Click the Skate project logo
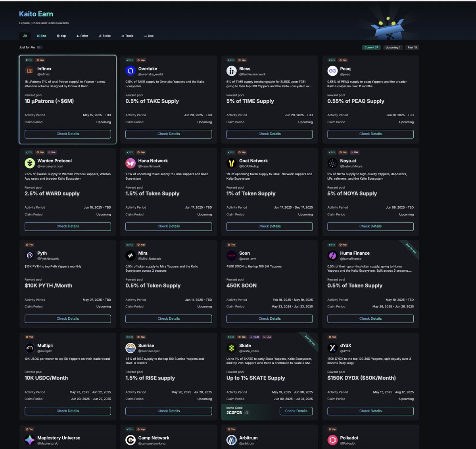476x449 pixels. coord(232,348)
